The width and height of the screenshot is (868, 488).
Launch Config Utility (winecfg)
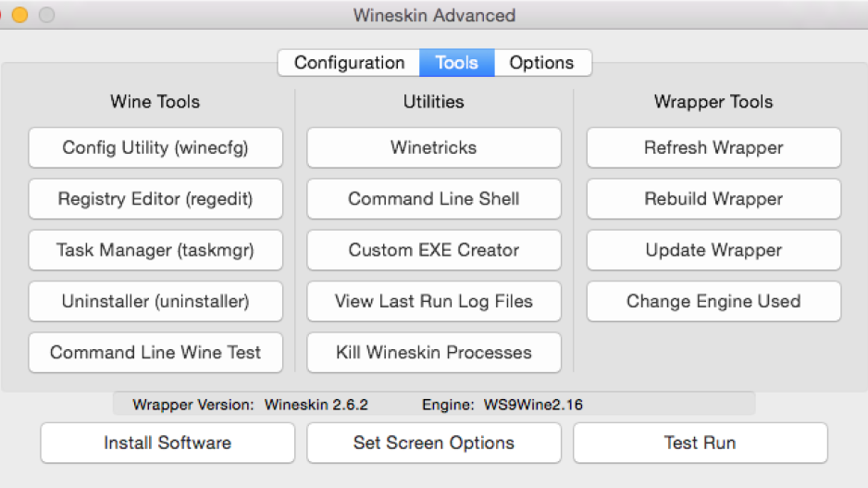coord(155,148)
